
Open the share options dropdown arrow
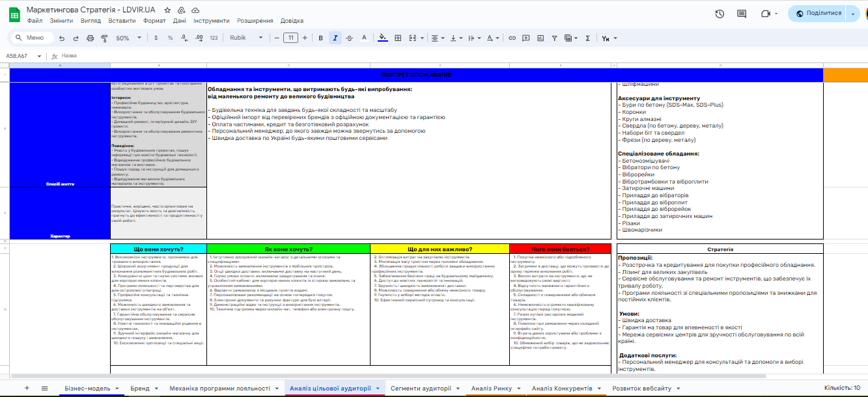point(854,14)
